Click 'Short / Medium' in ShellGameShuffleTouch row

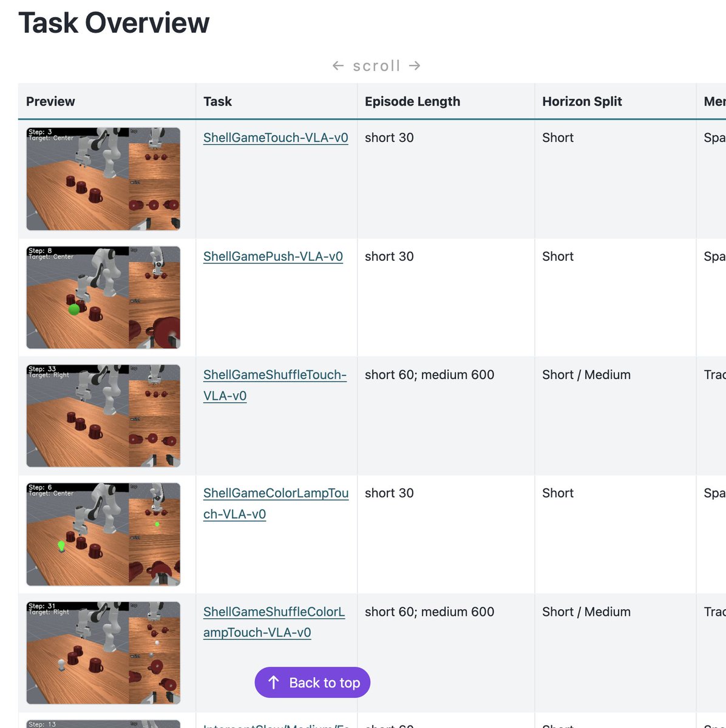click(x=586, y=375)
